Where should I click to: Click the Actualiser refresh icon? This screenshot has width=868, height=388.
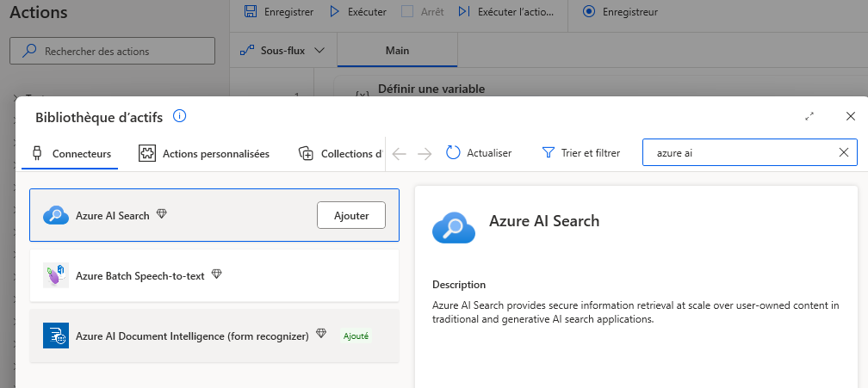[453, 152]
